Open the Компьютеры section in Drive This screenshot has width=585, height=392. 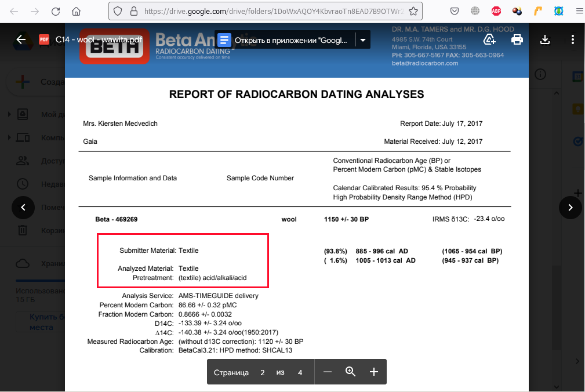coord(40,137)
